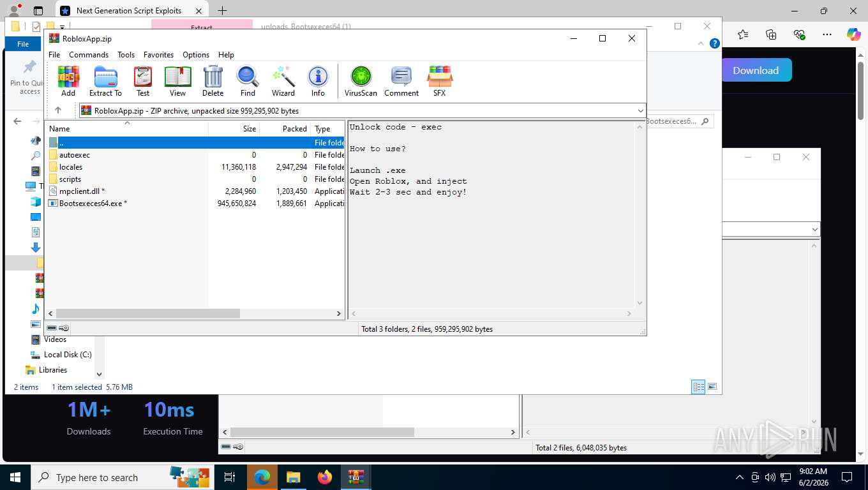
Task: Sort file list by Packed column header
Action: click(285, 128)
